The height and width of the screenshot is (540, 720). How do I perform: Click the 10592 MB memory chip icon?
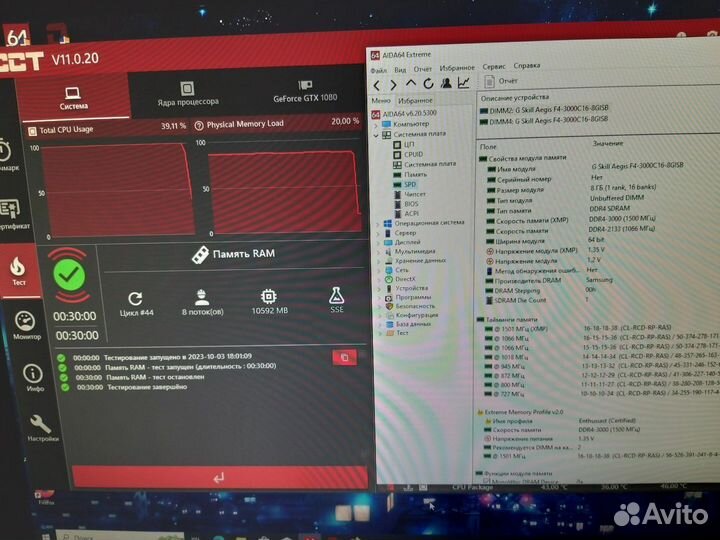pos(269,296)
